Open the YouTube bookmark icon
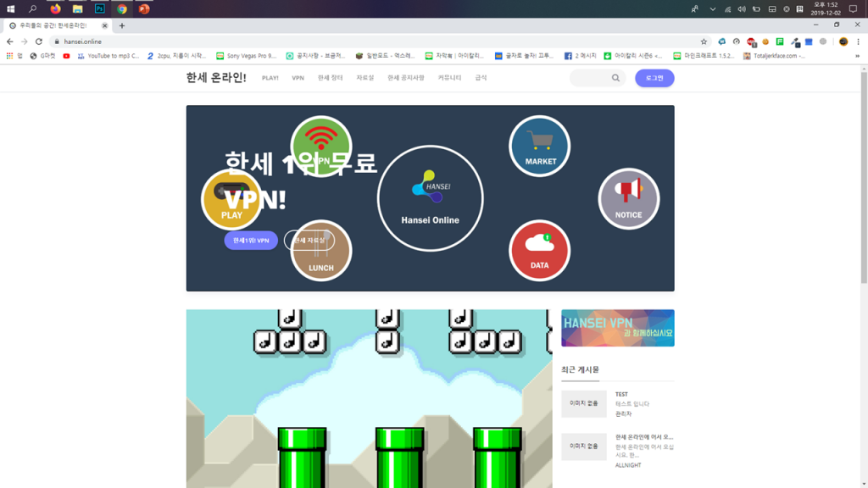Image resolution: width=868 pixels, height=488 pixels. (66, 56)
